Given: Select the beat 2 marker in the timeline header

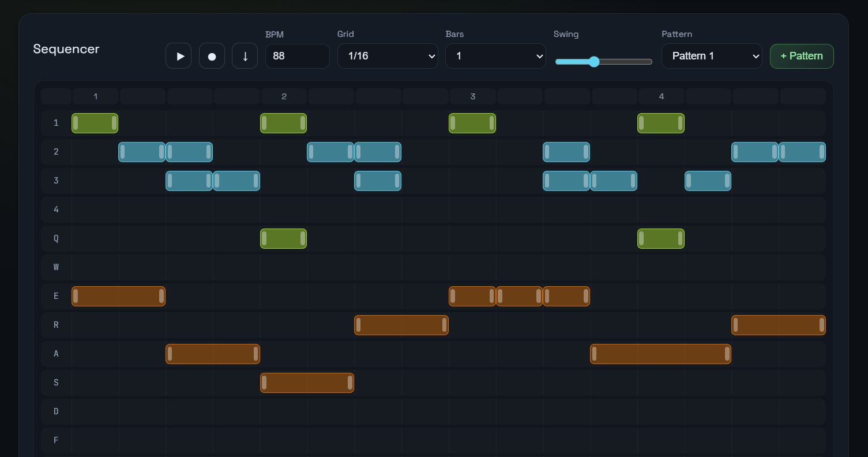Looking at the screenshot, I should pos(284,96).
